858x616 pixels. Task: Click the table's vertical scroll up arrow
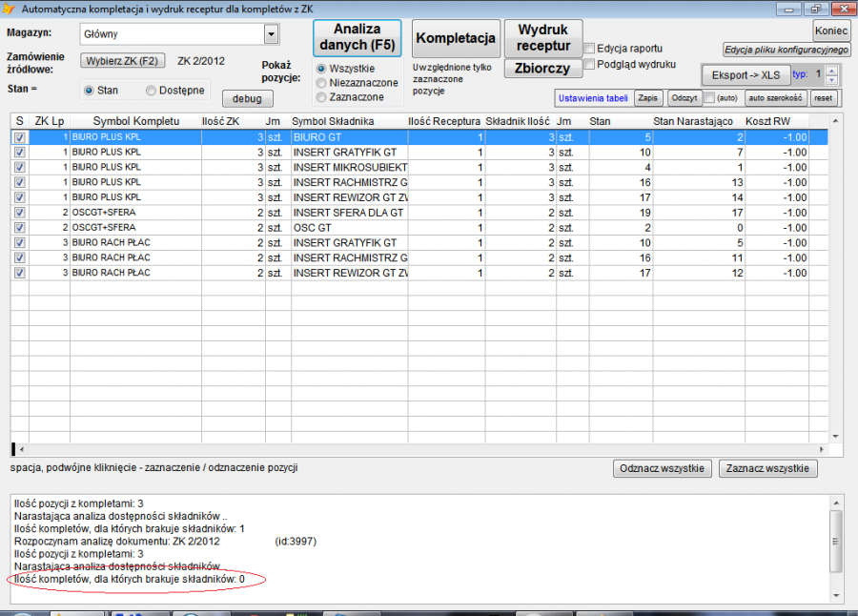click(835, 120)
